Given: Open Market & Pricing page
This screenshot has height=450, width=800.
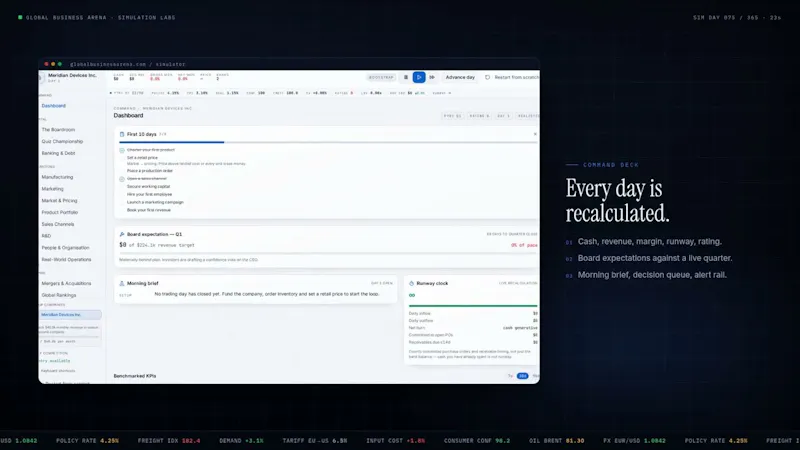Looking at the screenshot, I should point(59,201).
